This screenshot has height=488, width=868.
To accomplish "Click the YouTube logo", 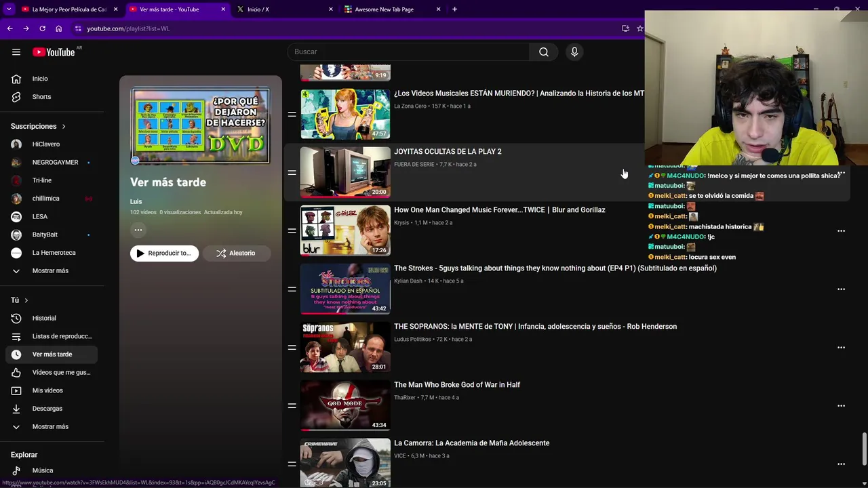I will tap(54, 52).
